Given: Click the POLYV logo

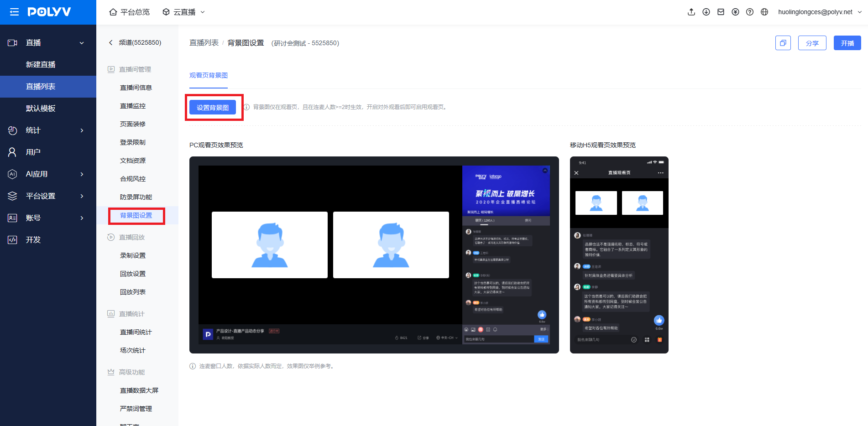Looking at the screenshot, I should pos(49,12).
